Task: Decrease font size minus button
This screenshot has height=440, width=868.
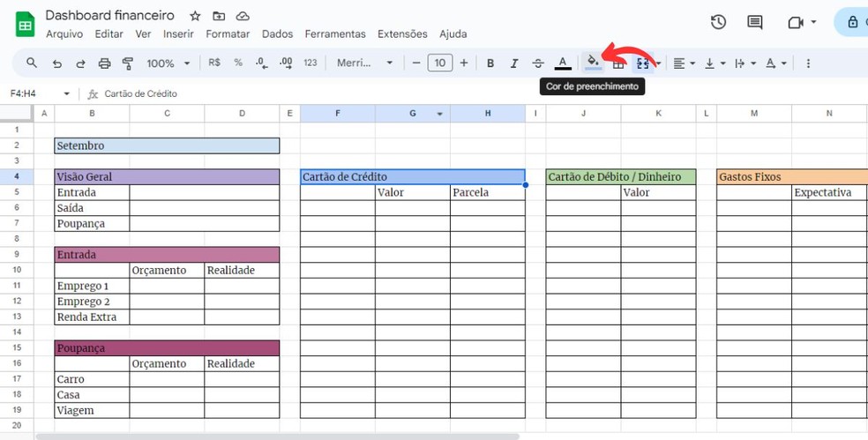Action: pos(416,63)
